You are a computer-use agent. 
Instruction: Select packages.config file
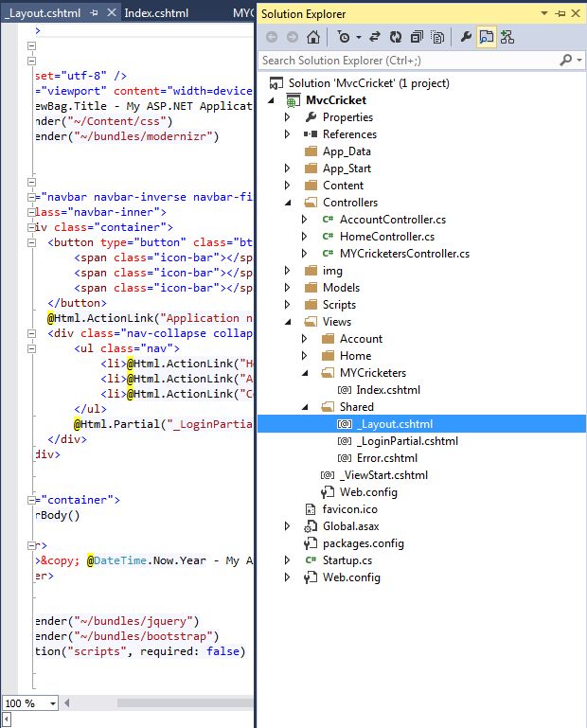(364, 543)
